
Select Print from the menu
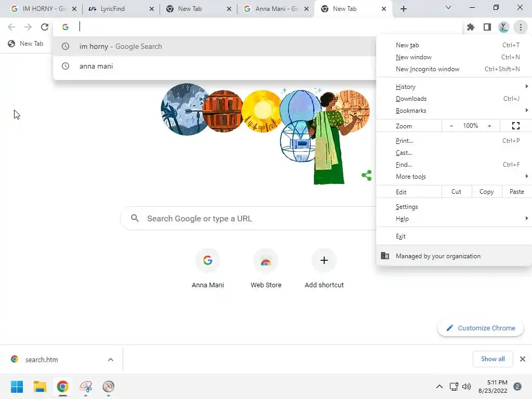point(454,140)
